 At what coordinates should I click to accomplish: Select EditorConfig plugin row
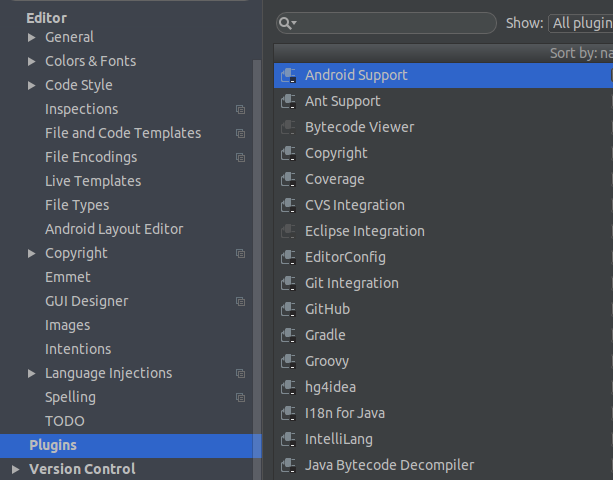click(x=443, y=257)
